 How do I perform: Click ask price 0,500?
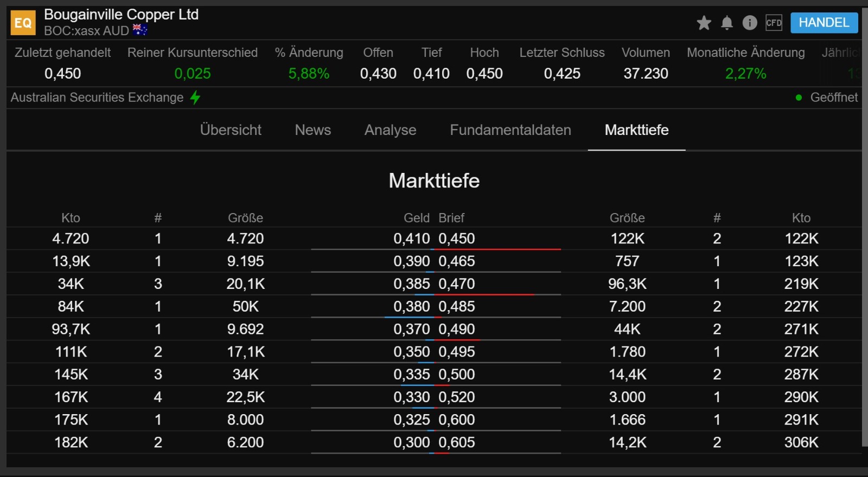click(457, 375)
